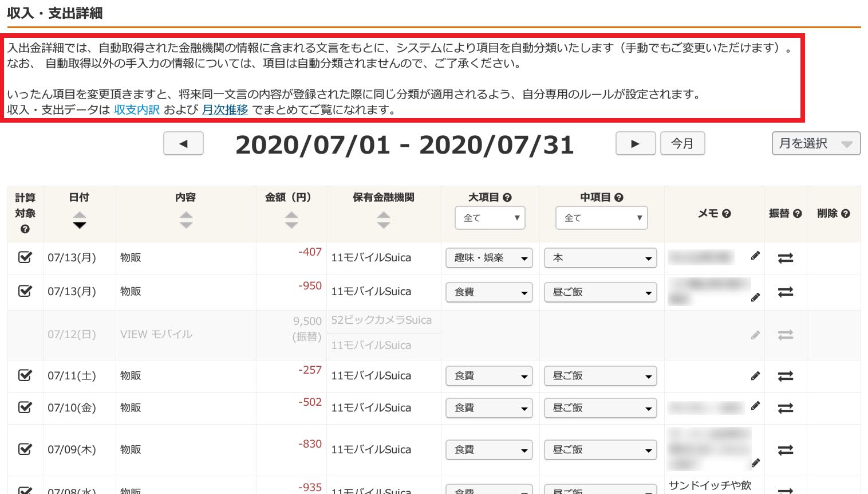Sort table by 日付 column
Image resolution: width=868 pixels, height=494 pixels.
point(80,220)
